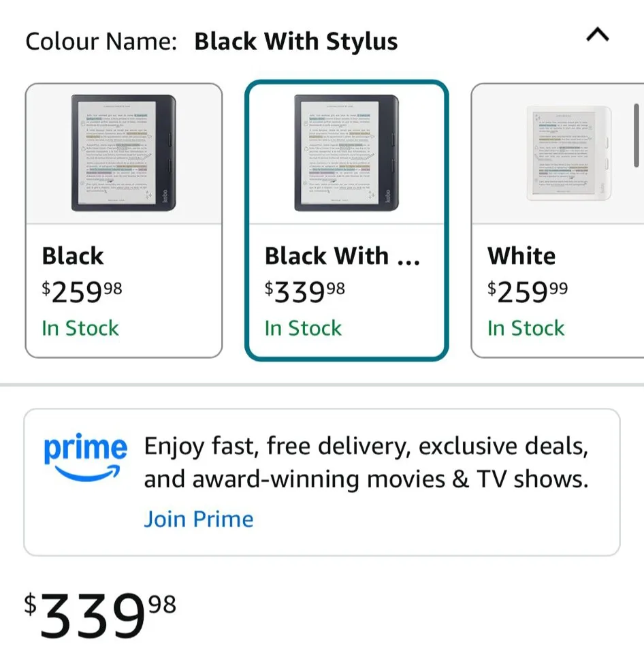Open the Join Prime link
Screen dimensions: 644x672
[x=199, y=519]
